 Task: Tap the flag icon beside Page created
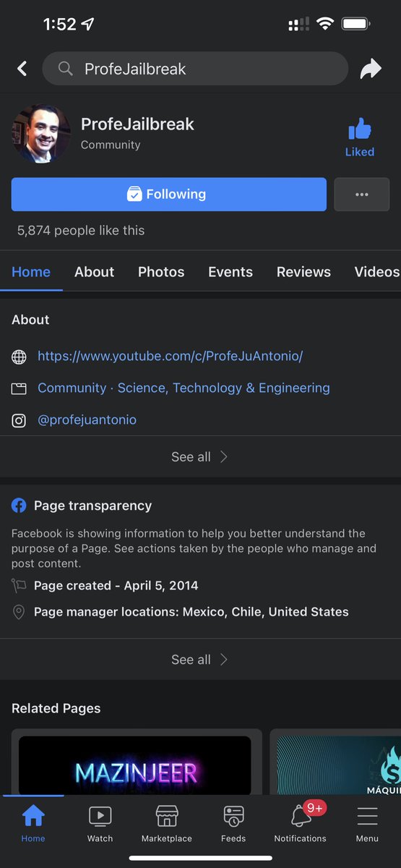tap(19, 586)
